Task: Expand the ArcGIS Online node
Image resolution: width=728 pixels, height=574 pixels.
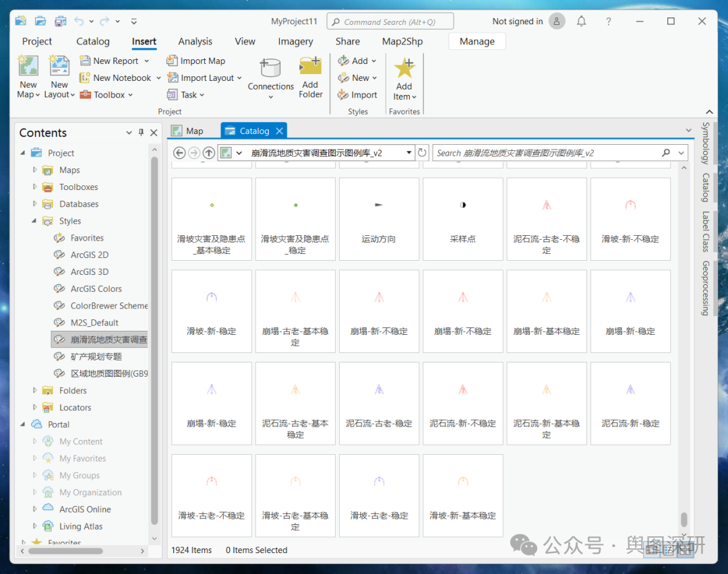Action: 34,509
